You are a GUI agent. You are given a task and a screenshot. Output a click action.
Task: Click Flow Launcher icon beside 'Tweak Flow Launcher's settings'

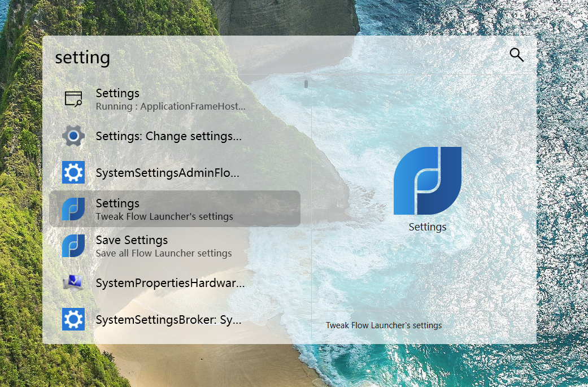coord(73,209)
